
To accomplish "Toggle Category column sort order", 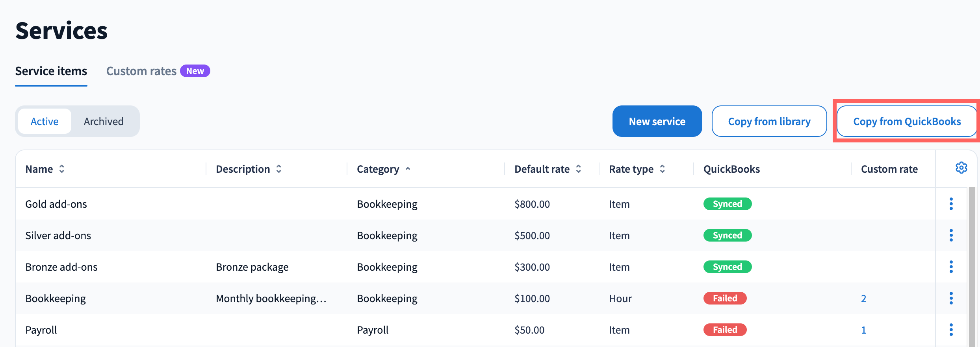I will tap(384, 169).
